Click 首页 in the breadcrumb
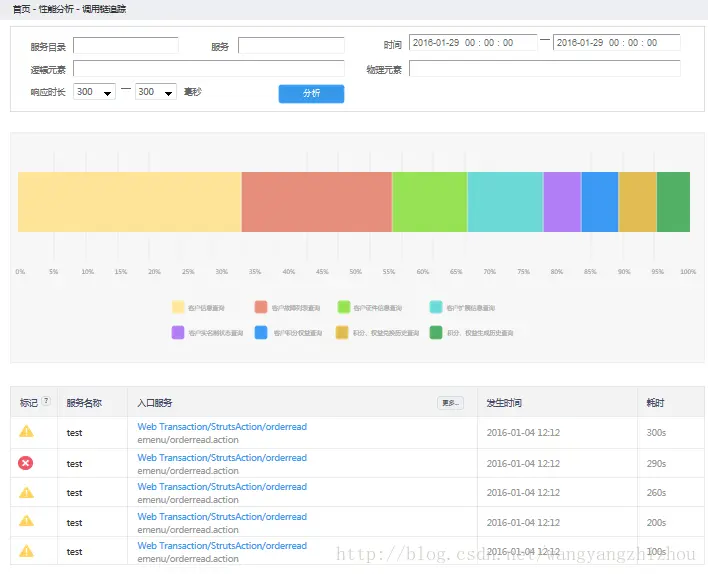The height and width of the screenshot is (574, 708). [x=21, y=9]
